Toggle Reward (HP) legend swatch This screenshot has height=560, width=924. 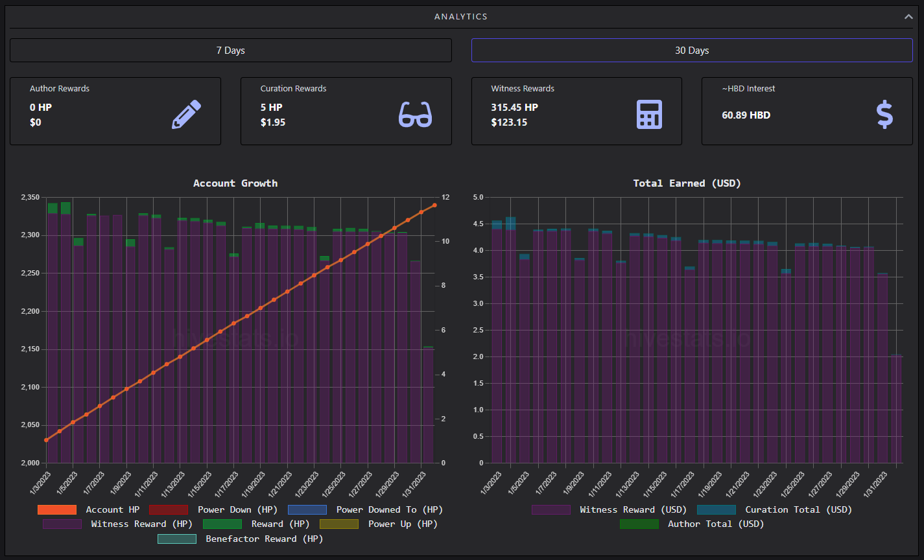pos(222,524)
